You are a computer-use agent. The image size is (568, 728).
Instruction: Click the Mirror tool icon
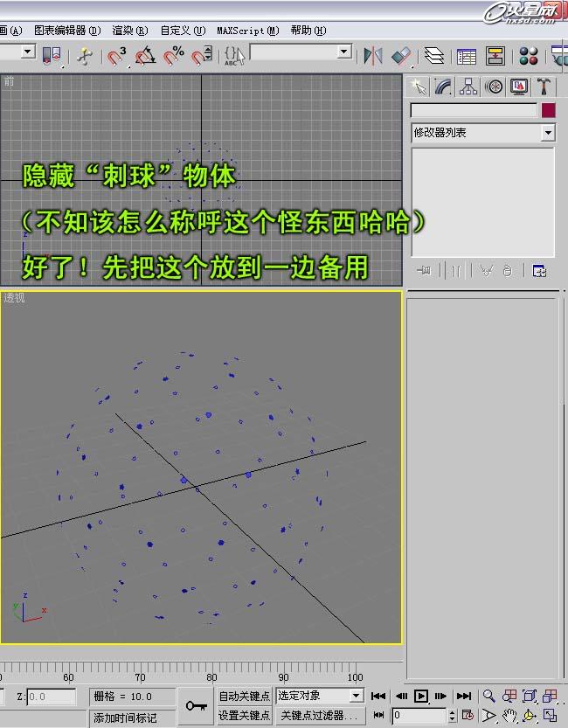[x=373, y=56]
